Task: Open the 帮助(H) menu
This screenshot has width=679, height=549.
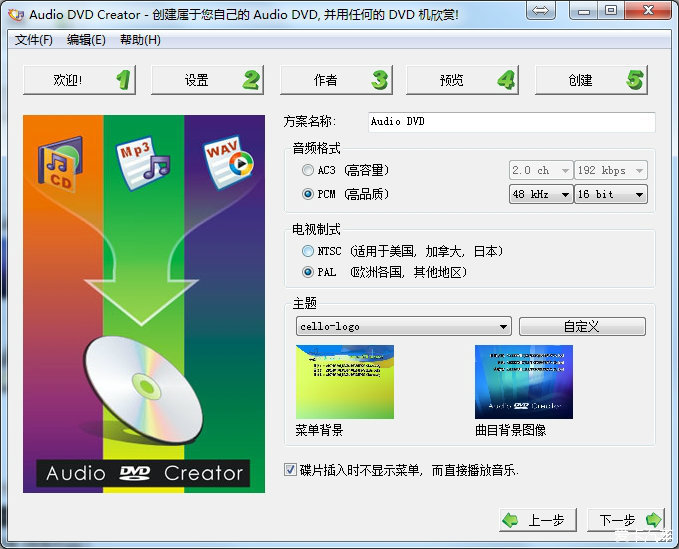Action: [x=140, y=40]
